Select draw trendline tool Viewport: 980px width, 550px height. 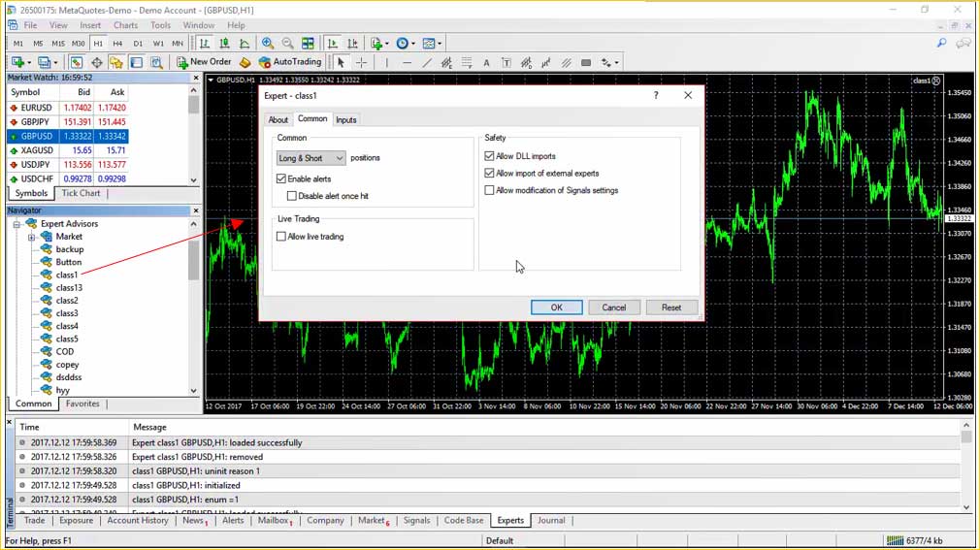point(427,62)
